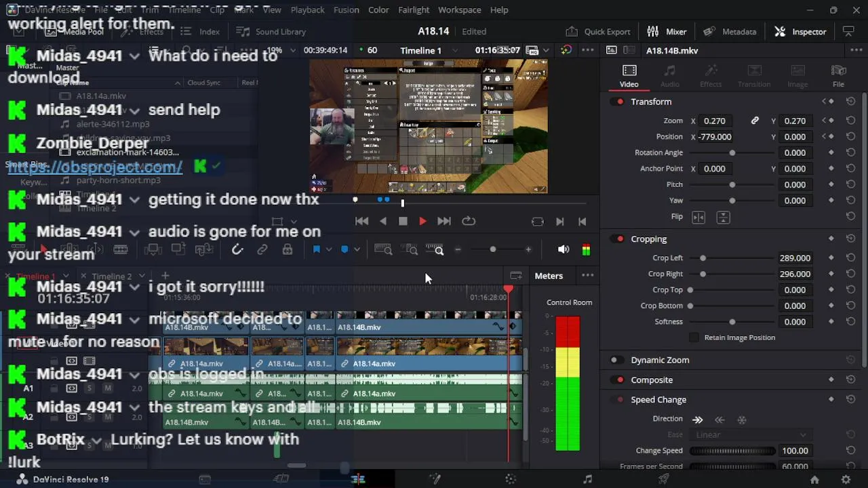
Task: Click the Match Frame icon under the viewer
Action: pos(538,222)
